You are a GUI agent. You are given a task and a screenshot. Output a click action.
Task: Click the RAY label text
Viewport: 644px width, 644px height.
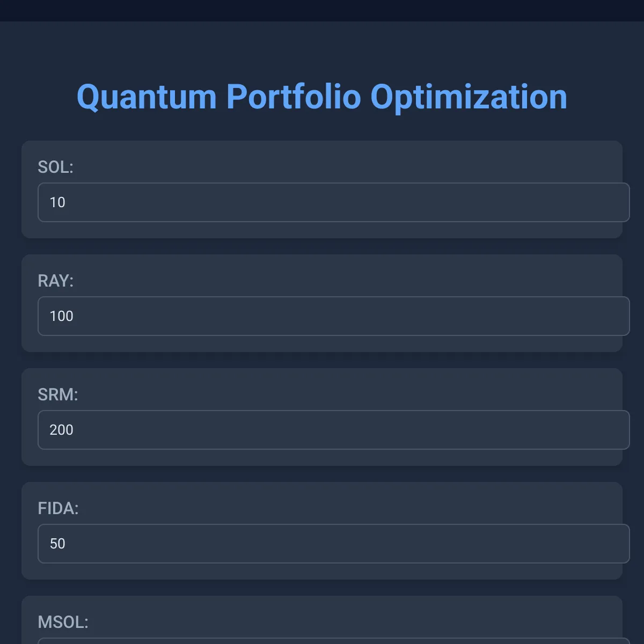[x=55, y=281]
